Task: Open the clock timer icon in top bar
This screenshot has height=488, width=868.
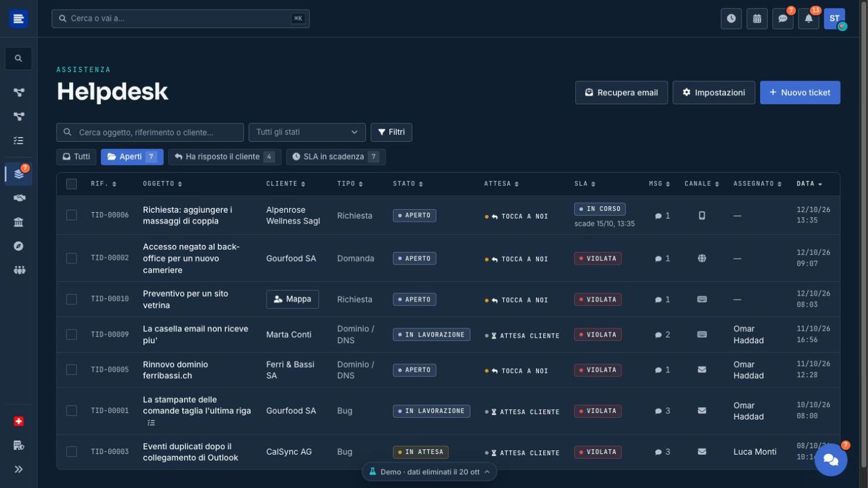Action: pos(731,18)
